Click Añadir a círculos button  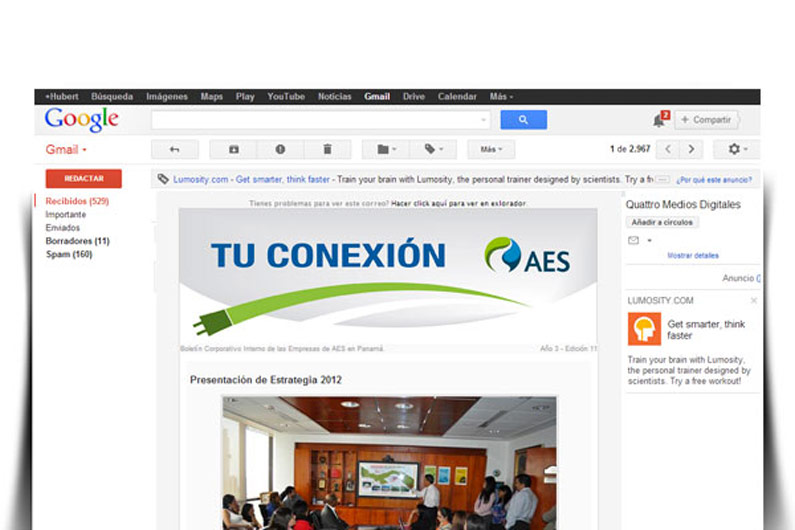point(662,222)
